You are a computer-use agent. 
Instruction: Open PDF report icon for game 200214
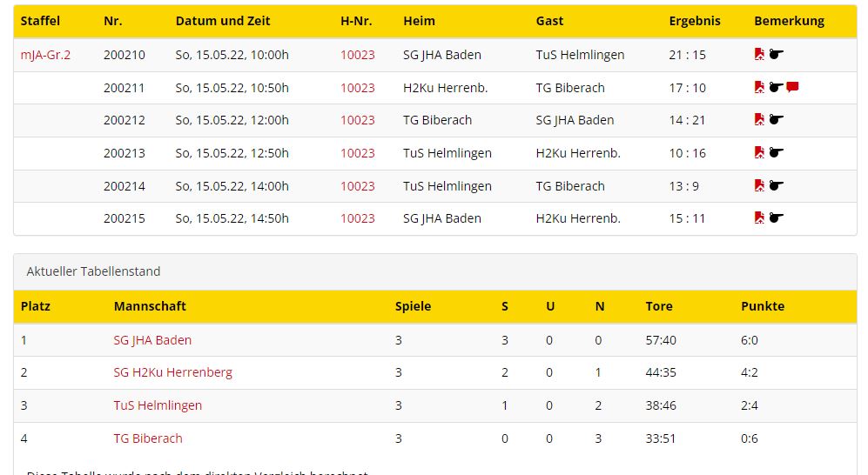click(759, 186)
